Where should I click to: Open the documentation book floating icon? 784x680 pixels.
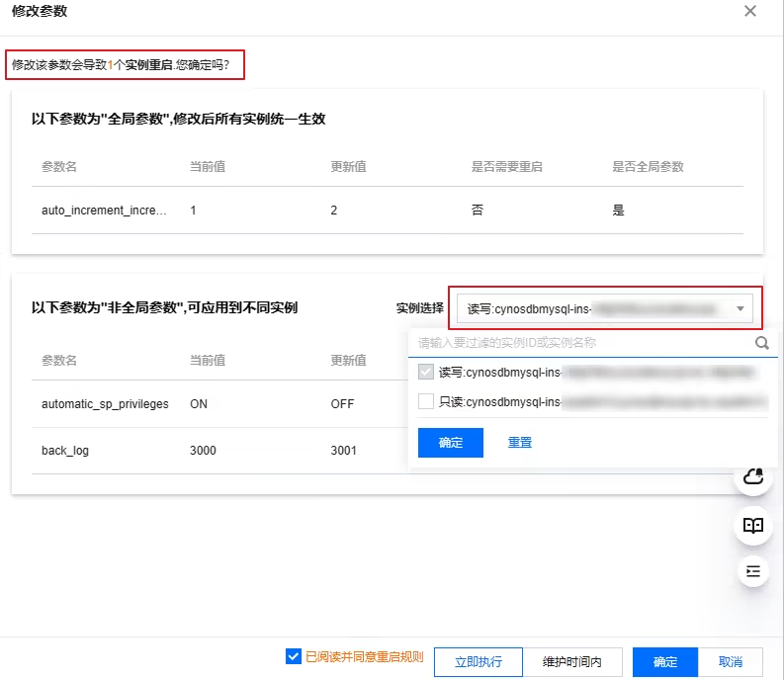tap(753, 525)
